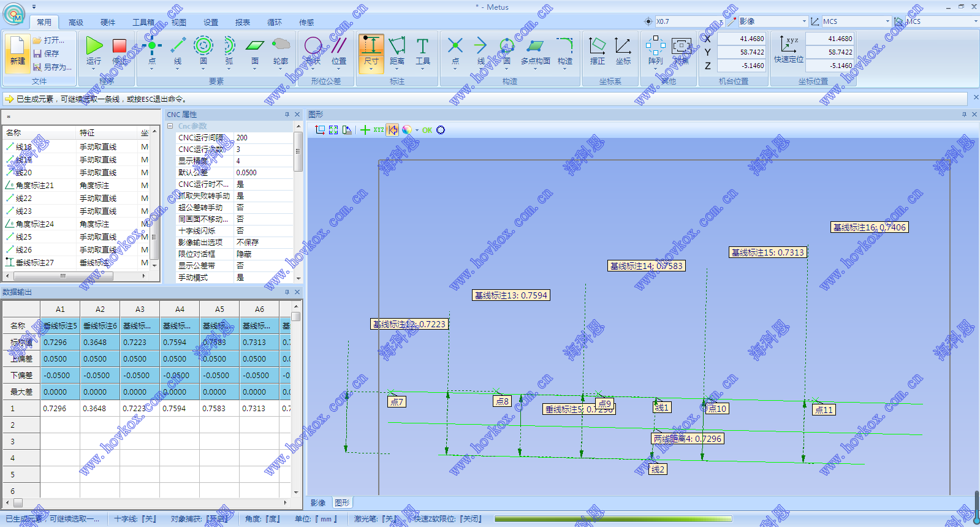This screenshot has width=980, height=527.
Task: Switch to the 硬件 ribbon tab
Action: 108,22
